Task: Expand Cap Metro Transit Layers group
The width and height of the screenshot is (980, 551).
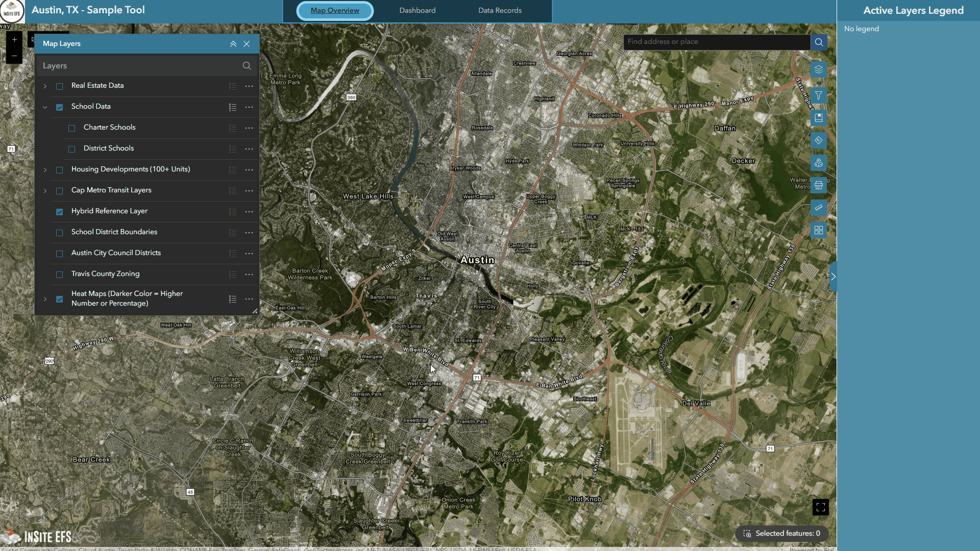Action: 45,191
